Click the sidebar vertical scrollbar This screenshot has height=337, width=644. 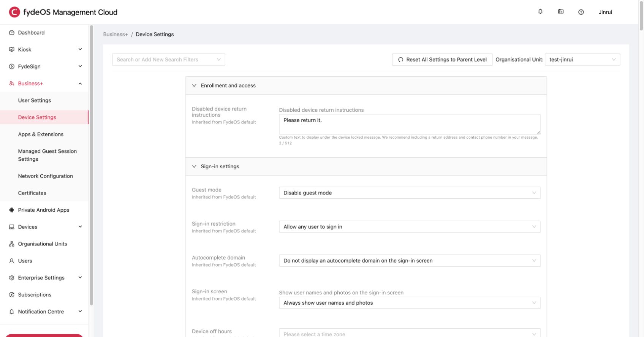pyautogui.click(x=91, y=165)
